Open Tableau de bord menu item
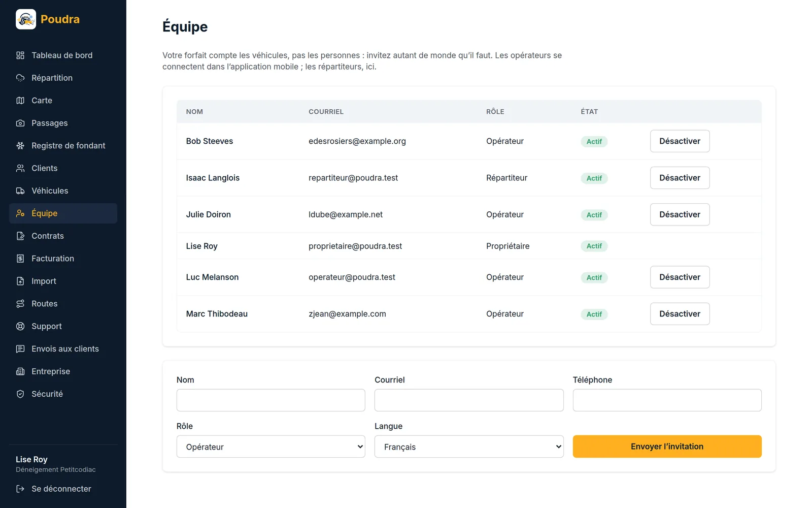The image size is (812, 508). 63,55
